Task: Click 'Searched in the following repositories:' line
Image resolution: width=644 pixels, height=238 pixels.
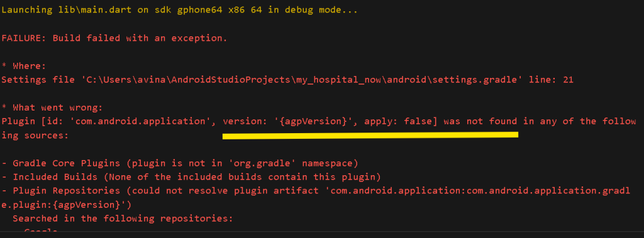Action: coord(123,219)
